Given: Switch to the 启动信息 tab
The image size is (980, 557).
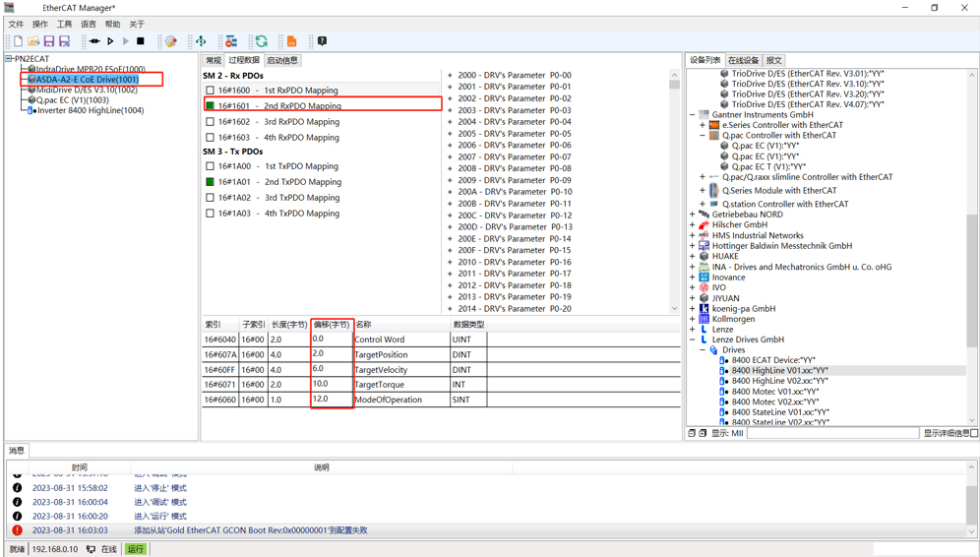Looking at the screenshot, I should [x=281, y=61].
